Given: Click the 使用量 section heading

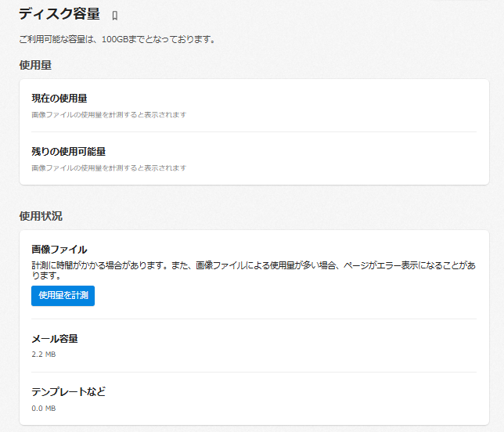Looking at the screenshot, I should 35,65.
